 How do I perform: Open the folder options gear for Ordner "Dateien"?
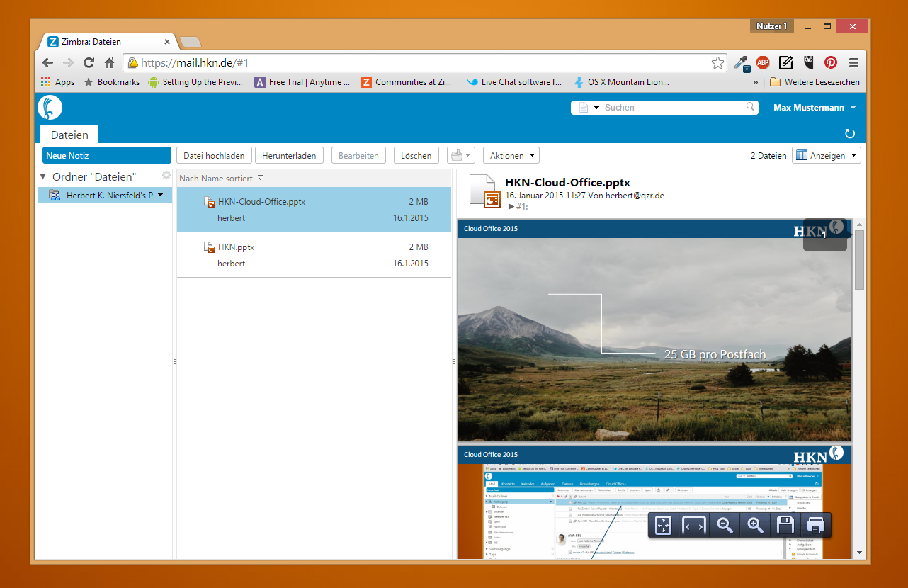click(166, 175)
